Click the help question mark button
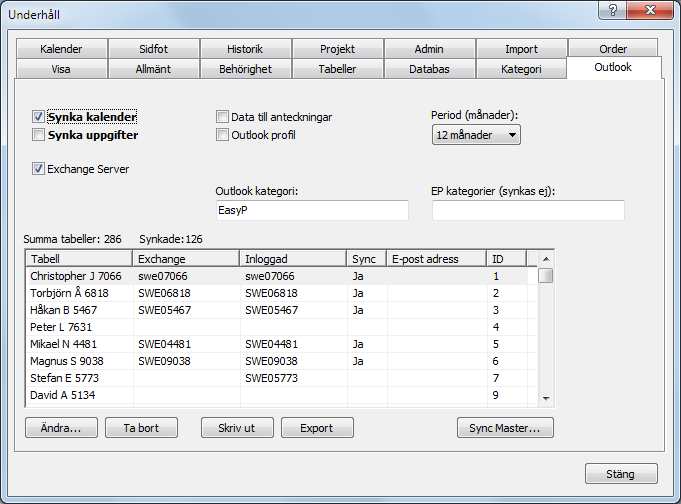Viewport: 681px width, 504px height. (x=612, y=10)
